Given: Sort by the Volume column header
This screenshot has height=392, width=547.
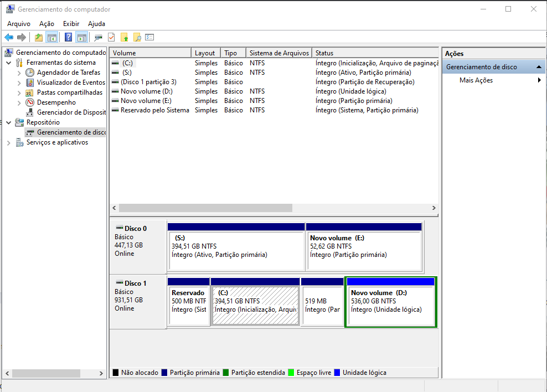Looking at the screenshot, I should pos(151,53).
